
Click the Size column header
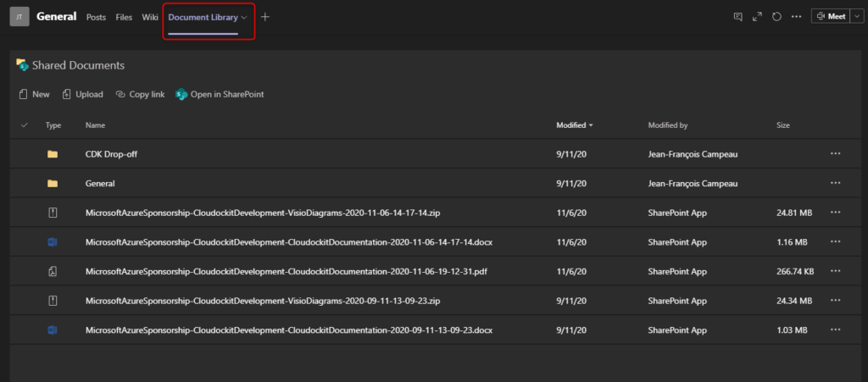(782, 125)
